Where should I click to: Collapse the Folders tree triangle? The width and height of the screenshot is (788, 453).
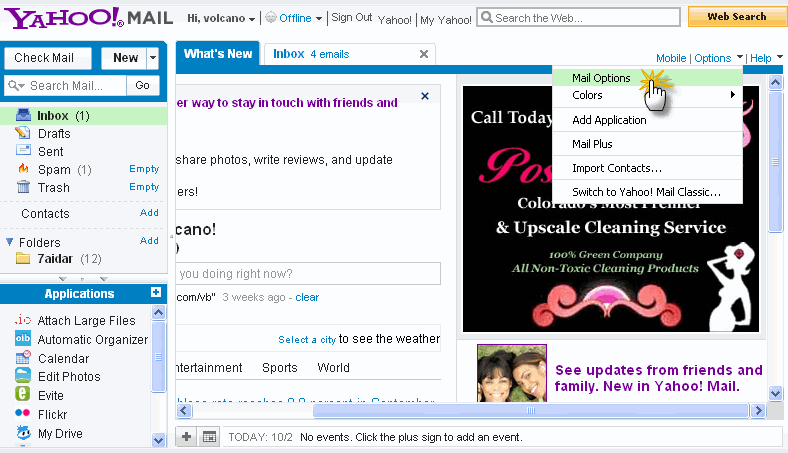pyautogui.click(x=10, y=242)
